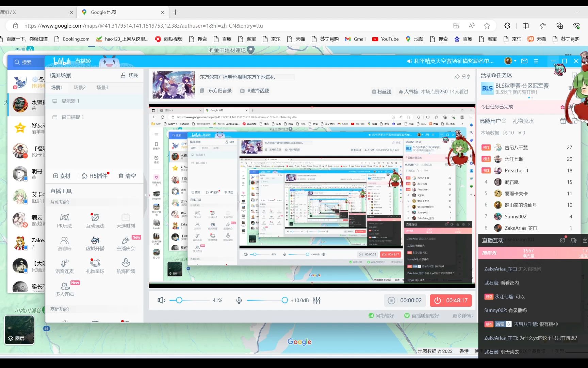
Task: Start recording with the 00:00:02 button
Action: [405, 300]
